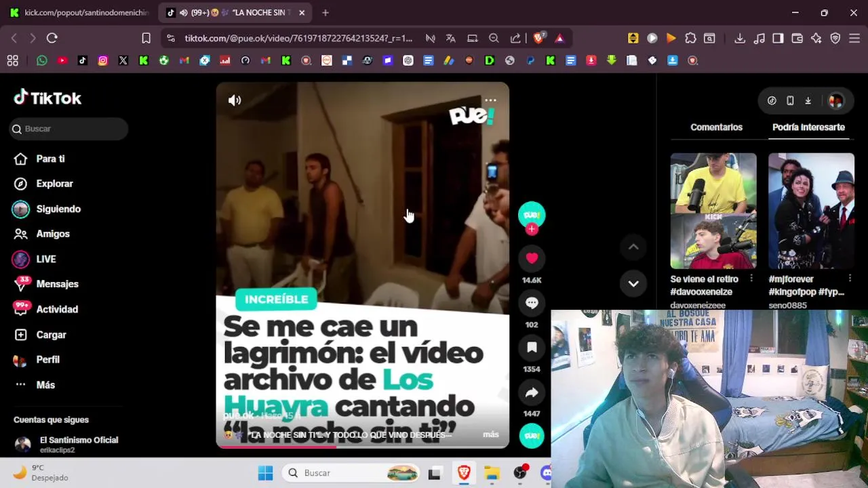Open options for 'Se viene el retiro' video
The image size is (868, 488).
click(x=751, y=279)
